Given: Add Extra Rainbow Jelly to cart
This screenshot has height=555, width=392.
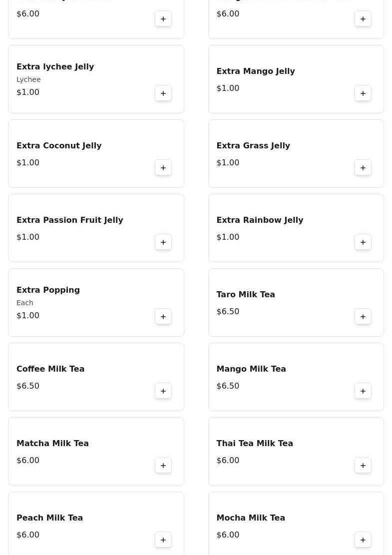Looking at the screenshot, I should coord(363,242).
